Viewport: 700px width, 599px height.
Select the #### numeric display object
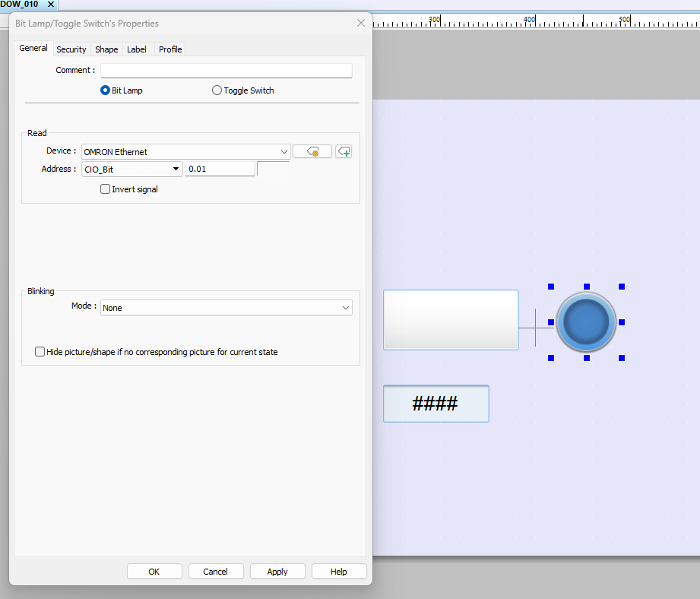tap(436, 404)
